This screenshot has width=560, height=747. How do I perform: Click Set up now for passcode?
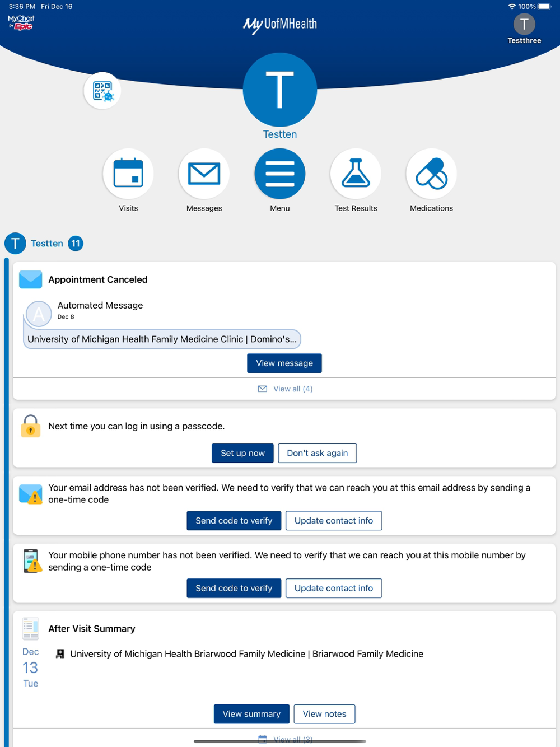242,453
